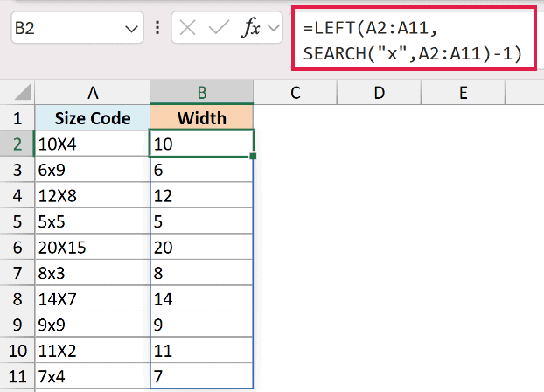Select row 9 header
Screen dimensions: 544x392
17,325
